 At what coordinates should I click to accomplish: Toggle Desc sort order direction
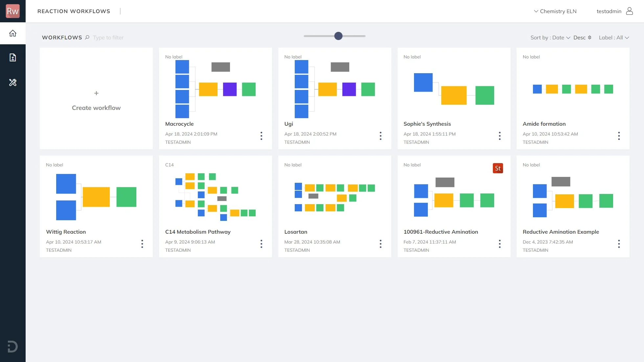[x=582, y=37]
